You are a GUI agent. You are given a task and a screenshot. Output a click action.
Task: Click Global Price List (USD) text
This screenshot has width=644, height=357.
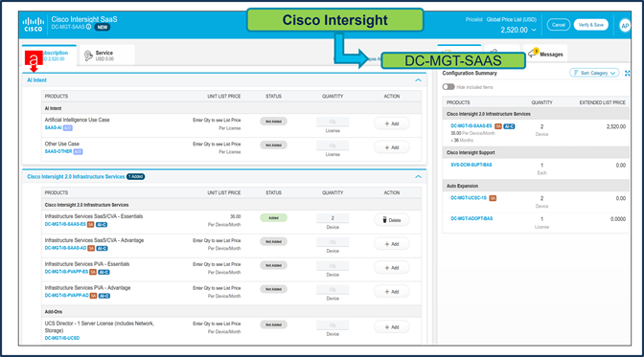coord(512,20)
